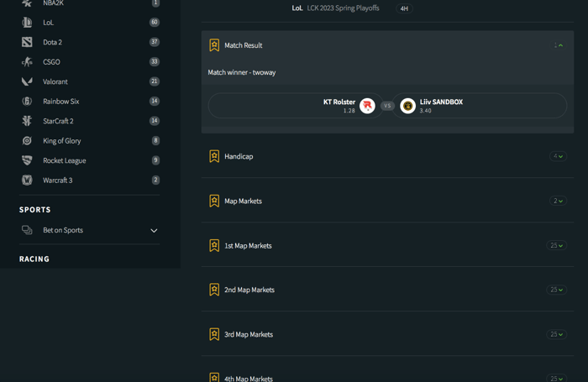Bookmark the Match Result market
Screen dimensions: 588x382
coord(214,45)
